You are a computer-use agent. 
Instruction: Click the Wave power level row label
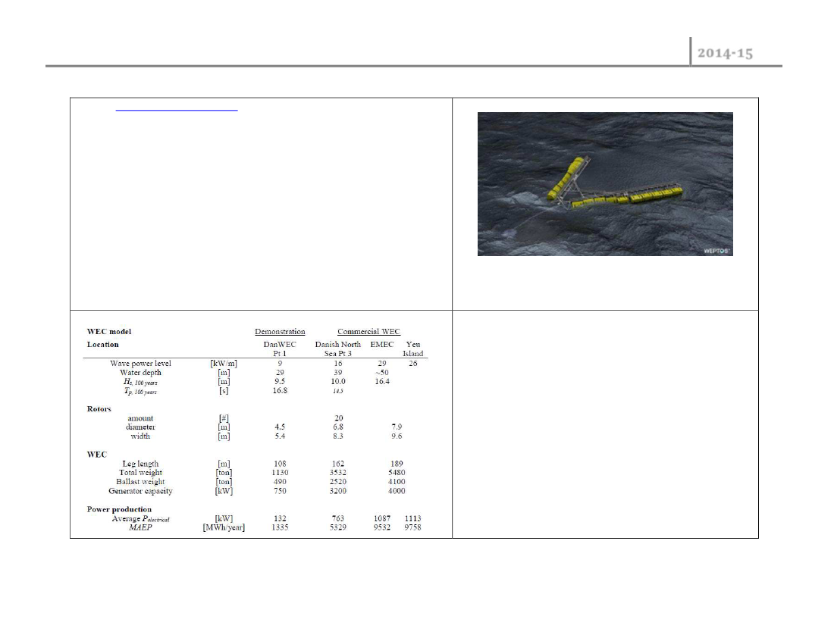[x=140, y=364]
